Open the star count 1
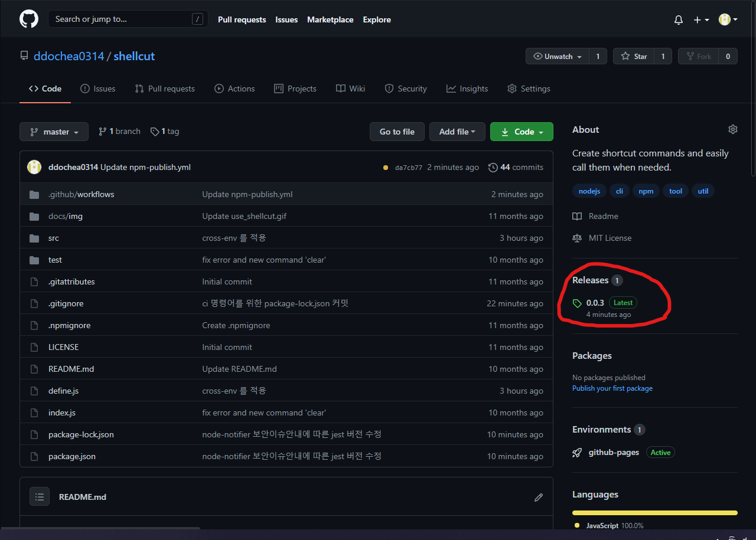The width and height of the screenshot is (756, 540). coord(663,56)
